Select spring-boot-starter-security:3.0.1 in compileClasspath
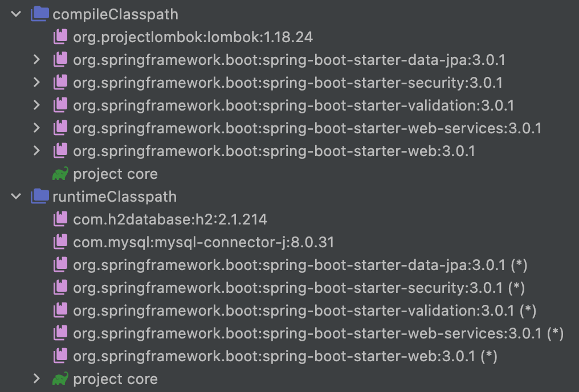Image resolution: width=579 pixels, height=392 pixels. tap(288, 83)
